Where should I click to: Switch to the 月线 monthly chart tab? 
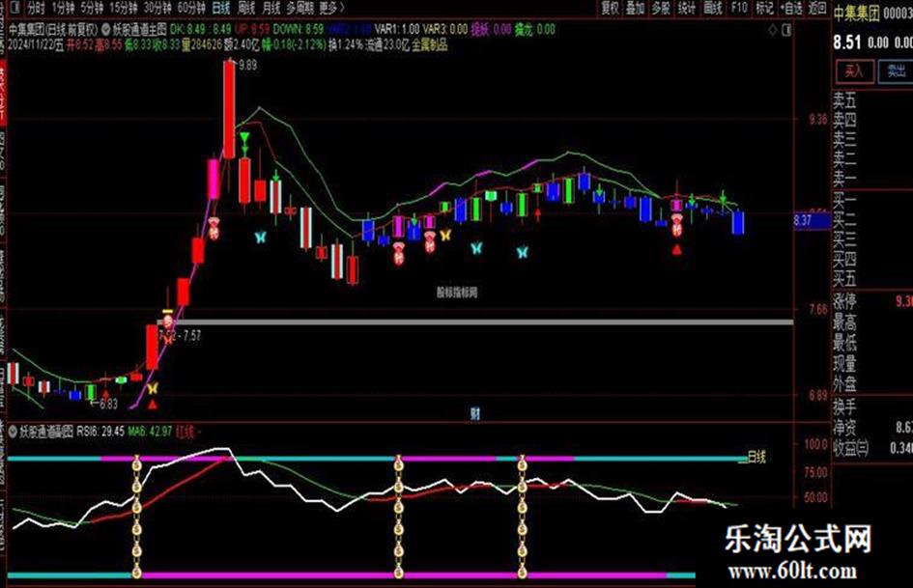point(271,8)
